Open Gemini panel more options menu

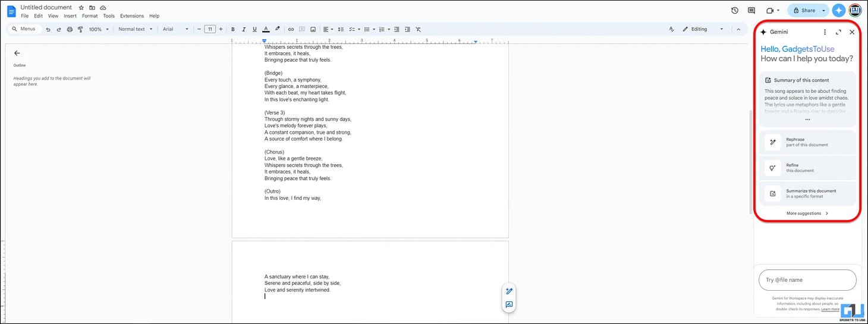coord(825,32)
